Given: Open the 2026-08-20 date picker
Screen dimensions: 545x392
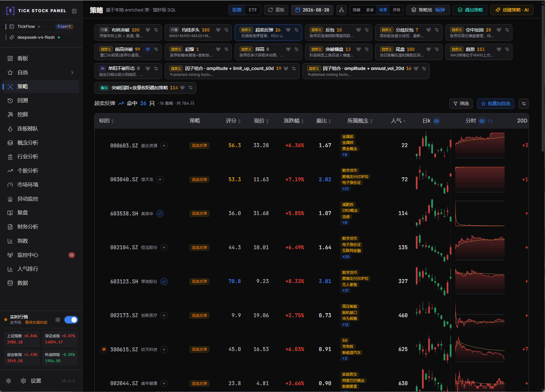Looking at the screenshot, I should point(312,10).
